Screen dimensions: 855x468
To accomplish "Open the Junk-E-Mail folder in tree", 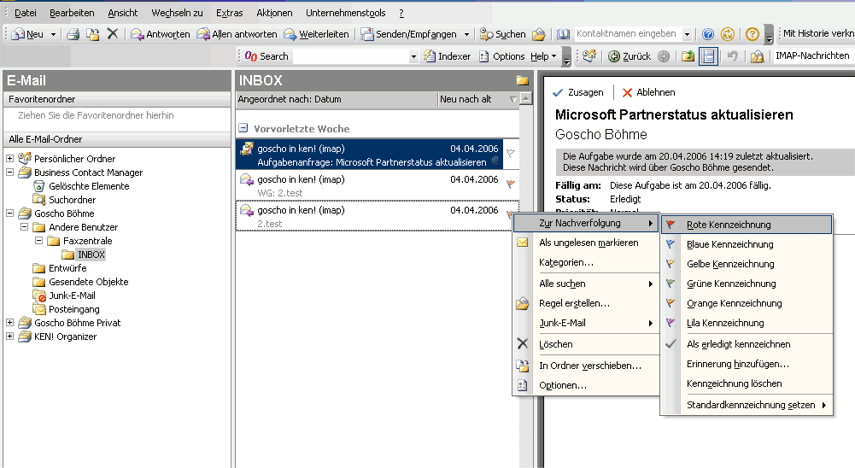I will 70,296.
